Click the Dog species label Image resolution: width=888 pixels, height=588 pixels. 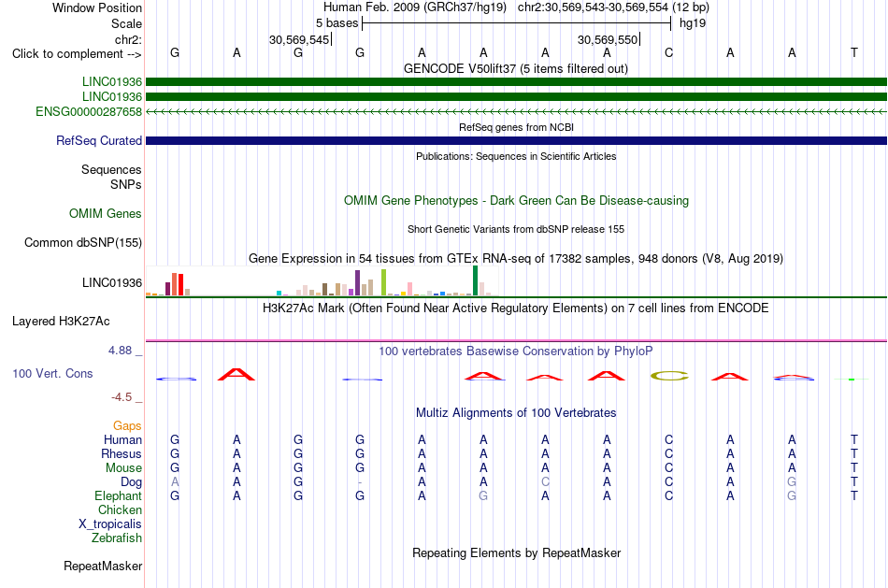[x=131, y=482]
